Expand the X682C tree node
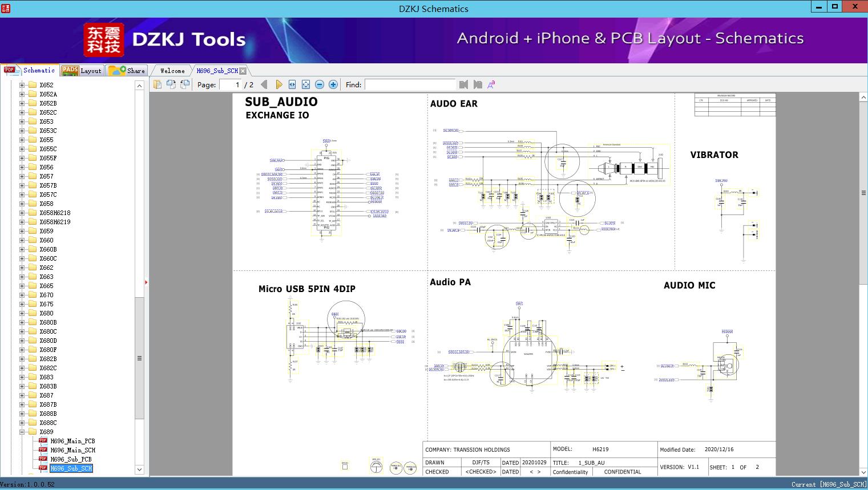Image resolution: width=868 pixels, height=490 pixels. coord(22,368)
